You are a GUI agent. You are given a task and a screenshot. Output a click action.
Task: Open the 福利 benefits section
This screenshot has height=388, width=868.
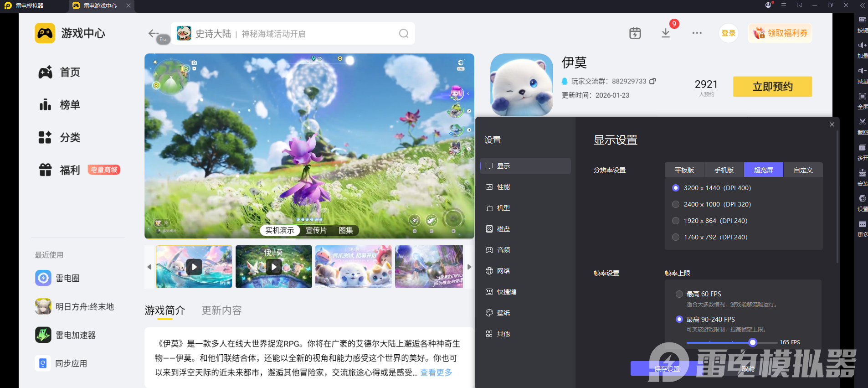79,170
